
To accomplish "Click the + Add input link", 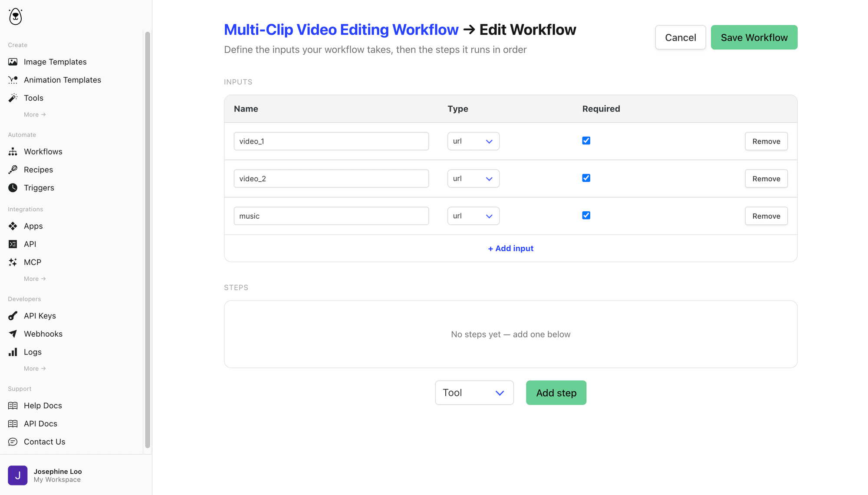I will (511, 249).
